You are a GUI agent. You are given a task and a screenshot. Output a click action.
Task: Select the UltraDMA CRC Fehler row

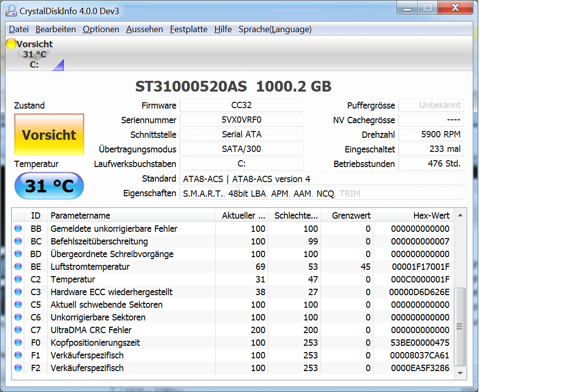tap(233, 330)
